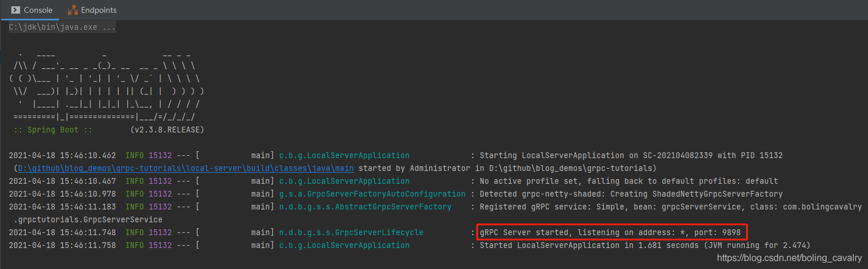Click the Endpoints tab icon
Image resolution: width=868 pixels, height=269 pixels.
(x=73, y=10)
